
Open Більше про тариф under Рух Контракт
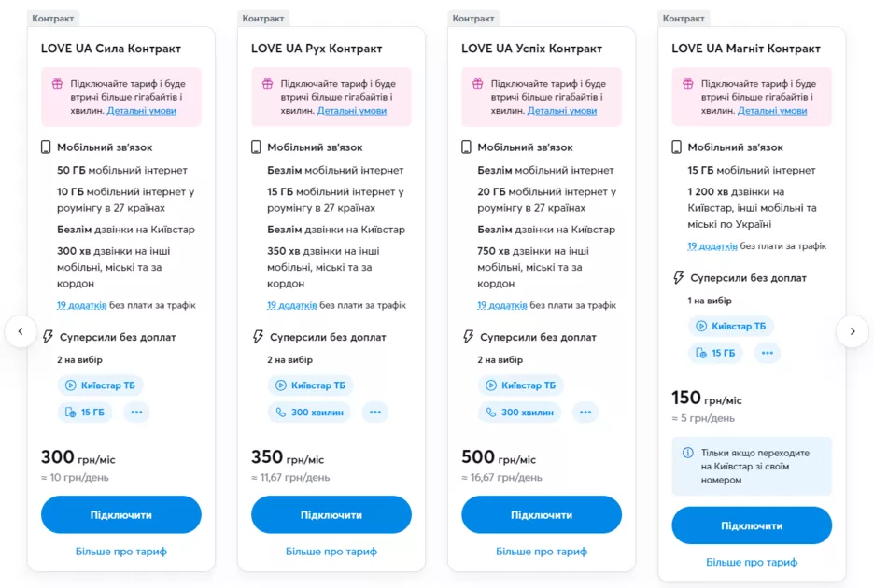(331, 552)
